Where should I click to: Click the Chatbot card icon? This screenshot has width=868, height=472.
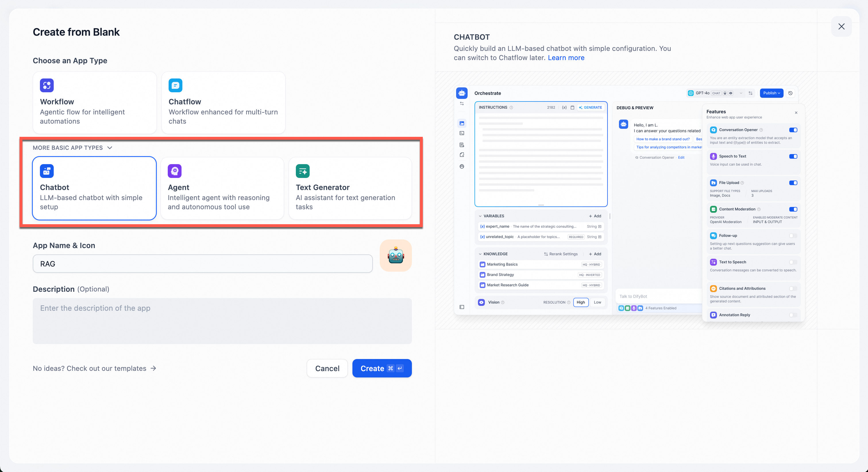47,171
